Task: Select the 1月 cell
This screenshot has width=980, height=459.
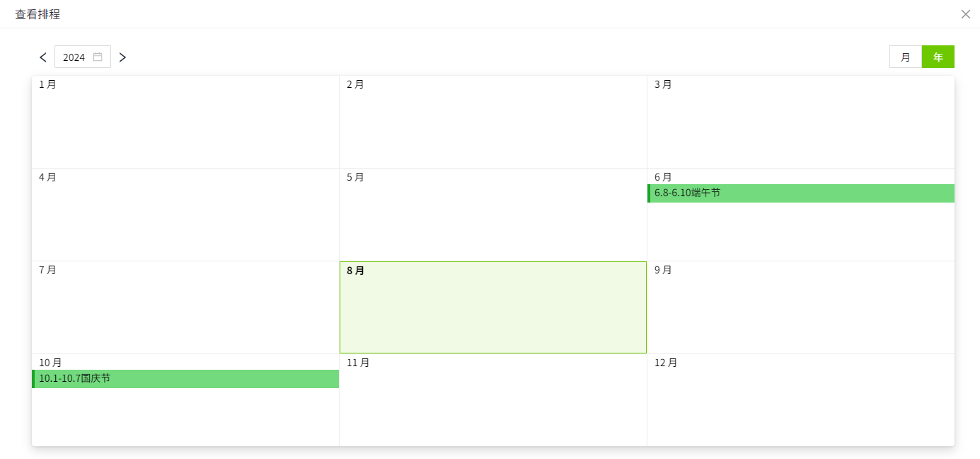Action: pos(185,123)
